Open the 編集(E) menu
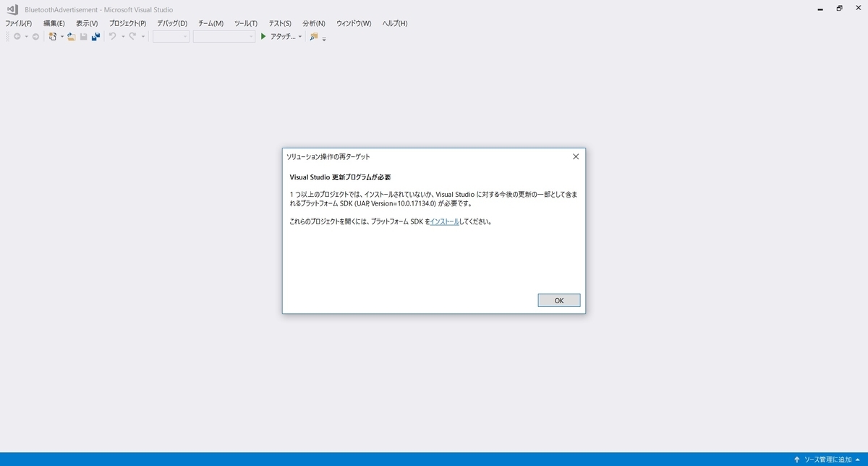This screenshot has width=868, height=466. [54, 23]
